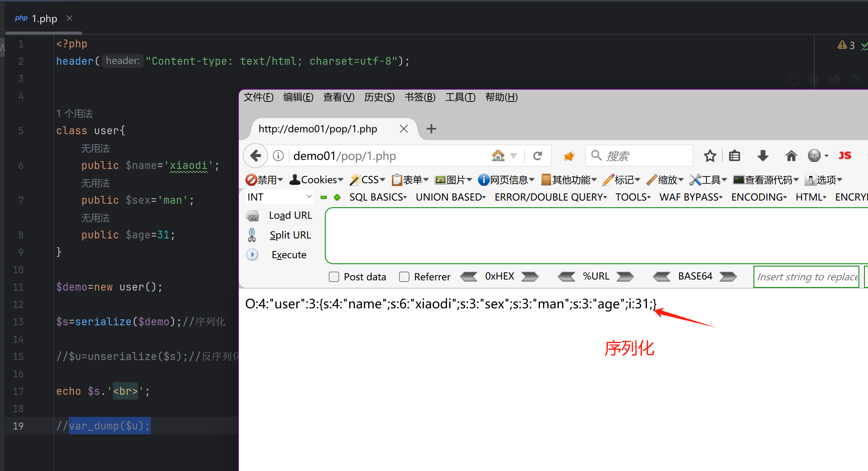Open the SQL BASICS dropdown
Viewport: 868px width, 471px height.
pos(378,197)
